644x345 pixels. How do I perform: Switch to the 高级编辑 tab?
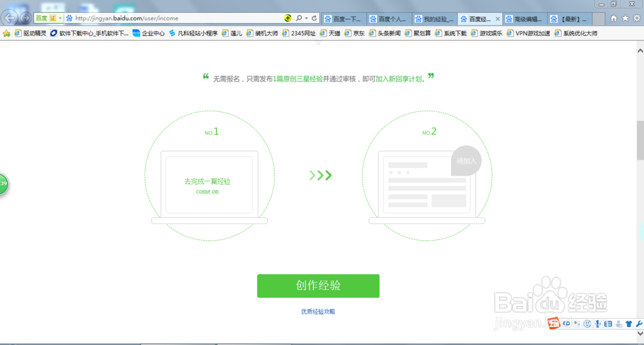pyautogui.click(x=525, y=19)
